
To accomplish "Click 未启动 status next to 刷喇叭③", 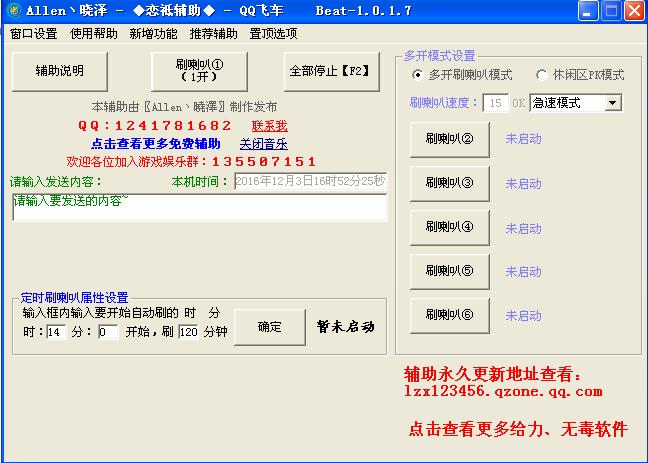I will 523,184.
